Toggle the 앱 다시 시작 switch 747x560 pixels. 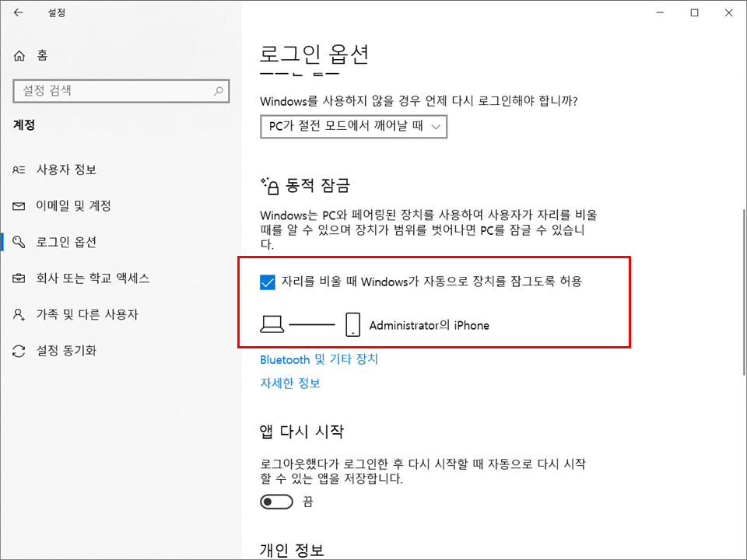coord(276,502)
